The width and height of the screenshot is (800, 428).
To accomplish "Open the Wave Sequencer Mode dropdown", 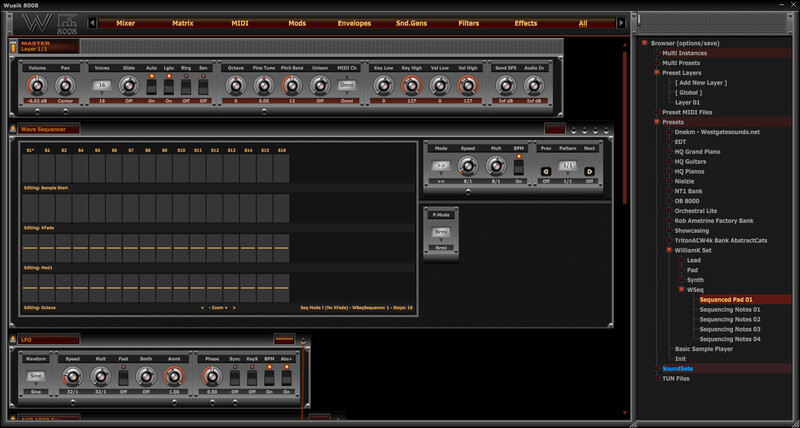I will point(441,166).
